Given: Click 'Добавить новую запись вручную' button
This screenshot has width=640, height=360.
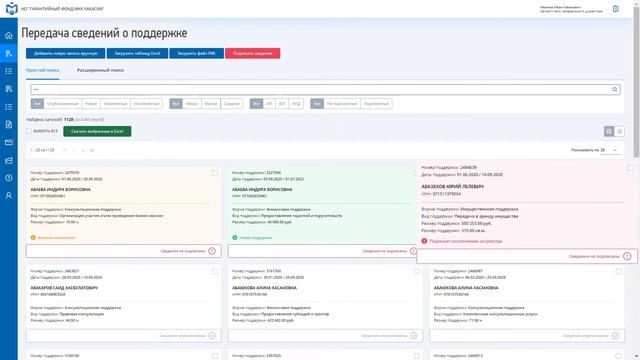Looking at the screenshot, I should pos(65,53).
